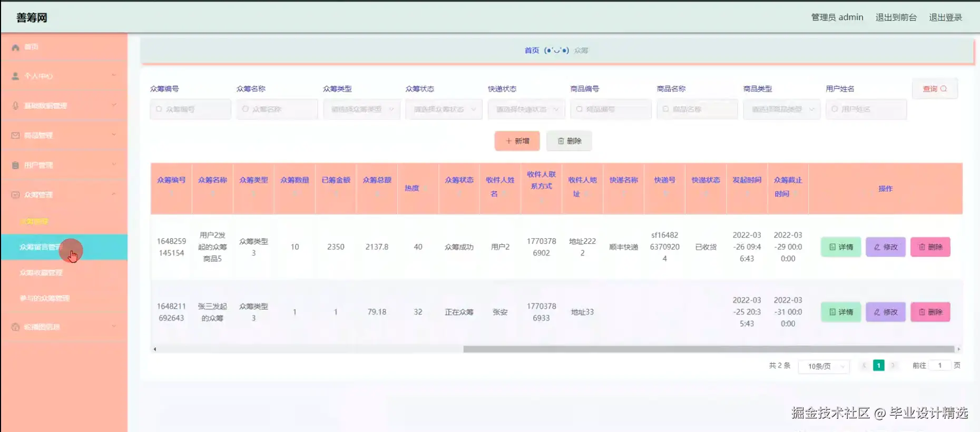Image resolution: width=980 pixels, height=432 pixels.
Task: Click the 退出到前台 link in the header
Action: tap(896, 17)
